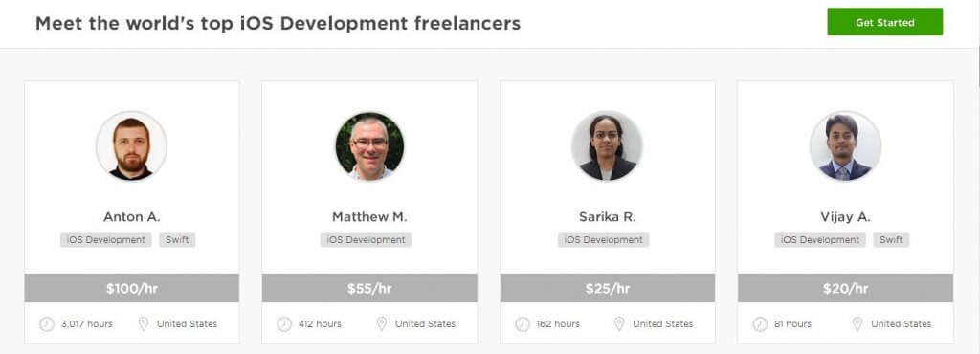980x354 pixels.
Task: Select Vijay A.'s profile picture
Action: (x=845, y=146)
